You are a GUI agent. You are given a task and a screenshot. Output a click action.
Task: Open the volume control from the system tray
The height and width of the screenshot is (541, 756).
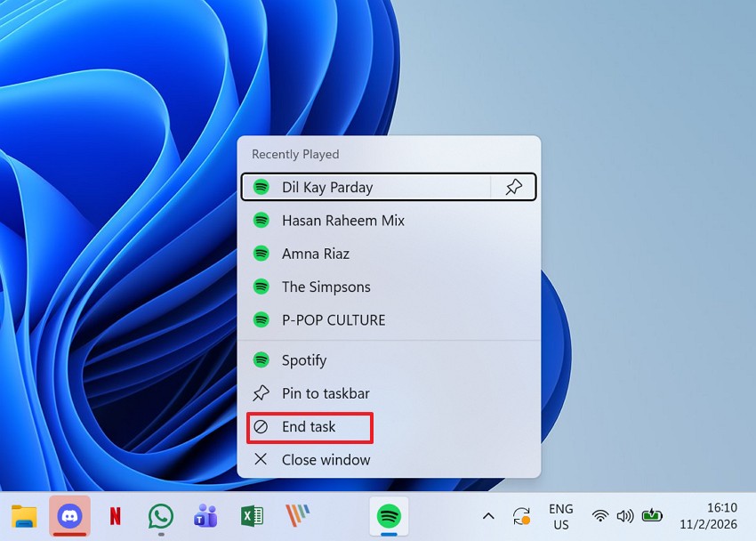(625, 516)
